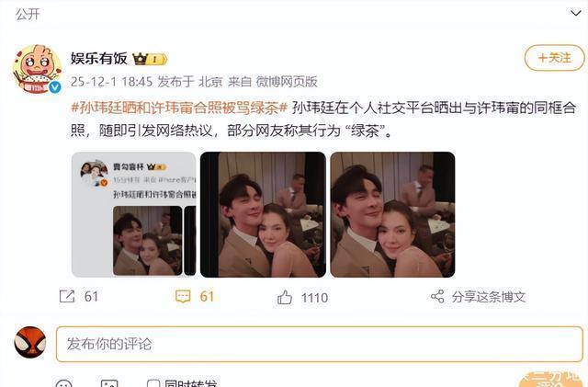Click the share icon for this post
Viewport: 588px width, 387px height.
(437, 297)
